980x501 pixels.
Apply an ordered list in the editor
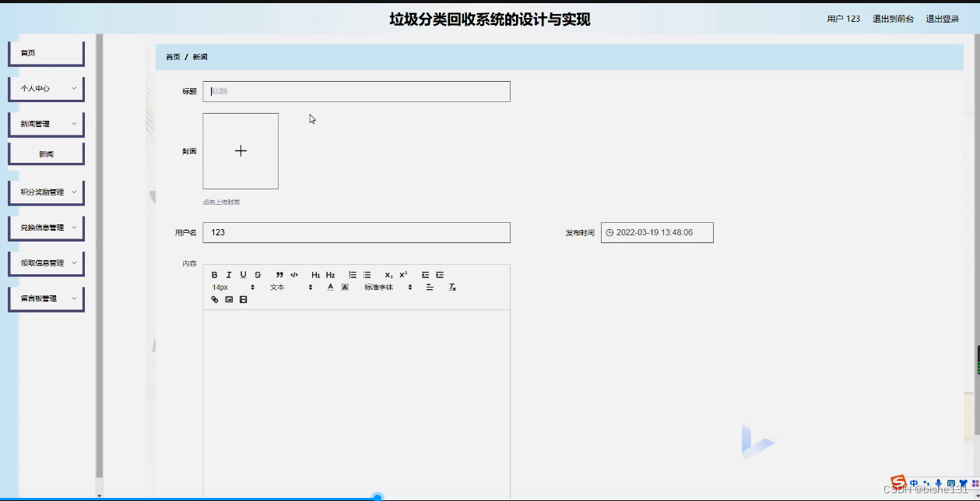pyautogui.click(x=352, y=274)
